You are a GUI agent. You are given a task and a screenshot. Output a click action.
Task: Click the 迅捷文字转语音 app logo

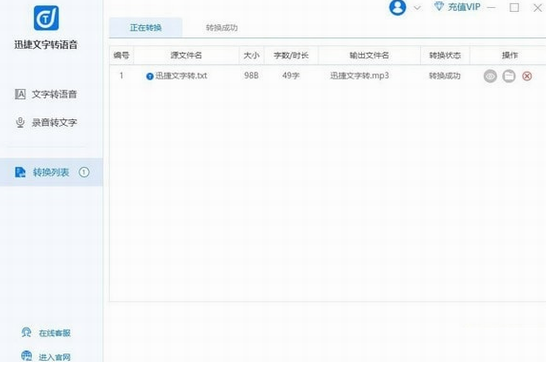click(x=46, y=18)
